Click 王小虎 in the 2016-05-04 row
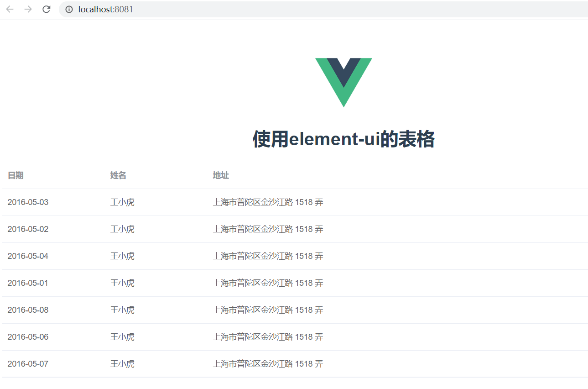 pyautogui.click(x=122, y=256)
